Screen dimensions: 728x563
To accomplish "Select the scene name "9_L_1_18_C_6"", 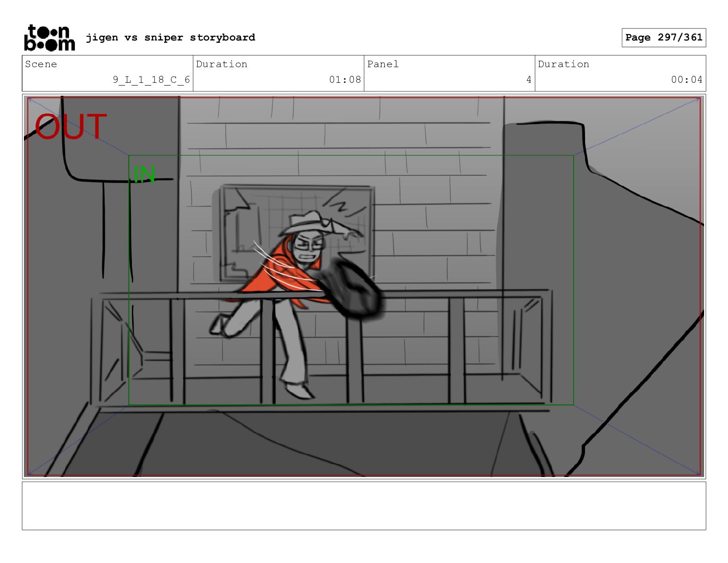I will click(151, 80).
